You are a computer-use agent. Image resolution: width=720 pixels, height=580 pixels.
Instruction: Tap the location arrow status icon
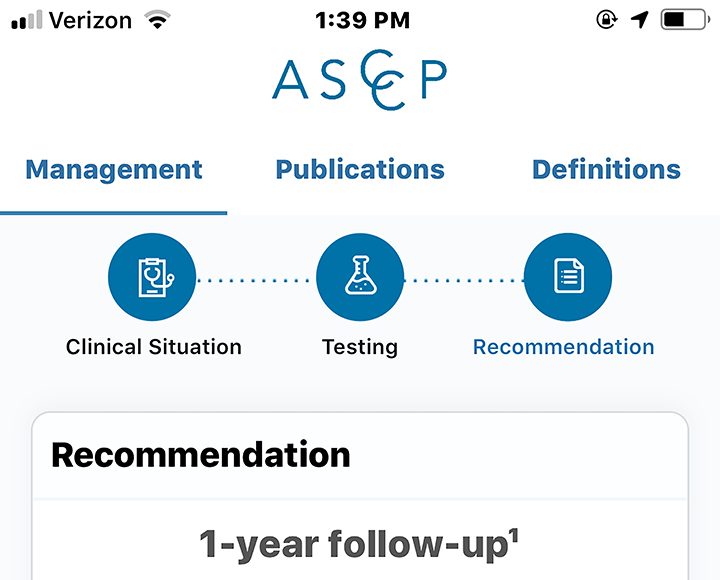click(x=640, y=20)
